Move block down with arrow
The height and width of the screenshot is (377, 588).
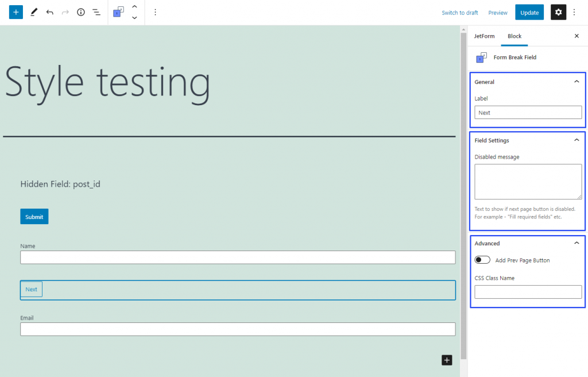tap(134, 18)
